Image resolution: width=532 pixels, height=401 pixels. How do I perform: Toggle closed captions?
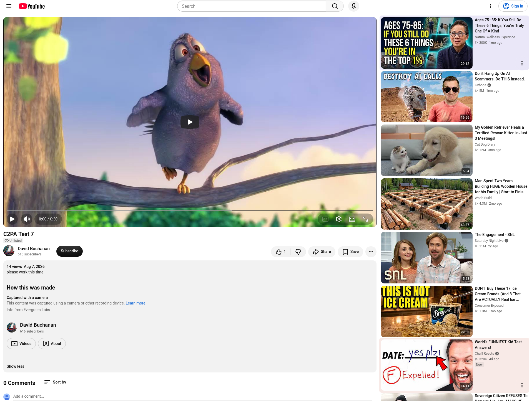(325, 219)
